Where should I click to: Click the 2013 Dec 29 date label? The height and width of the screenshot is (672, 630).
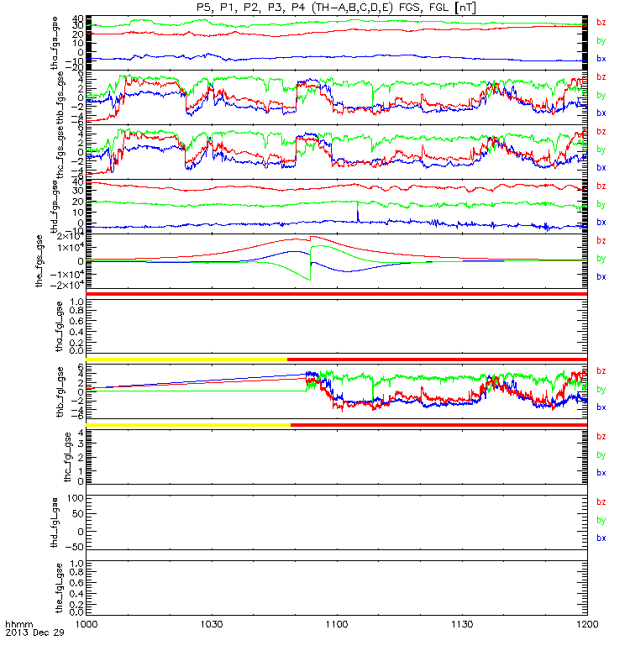pyautogui.click(x=34, y=633)
